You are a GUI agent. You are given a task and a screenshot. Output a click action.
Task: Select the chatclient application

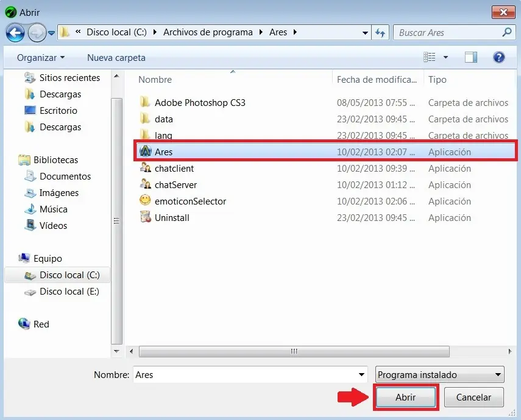click(174, 169)
